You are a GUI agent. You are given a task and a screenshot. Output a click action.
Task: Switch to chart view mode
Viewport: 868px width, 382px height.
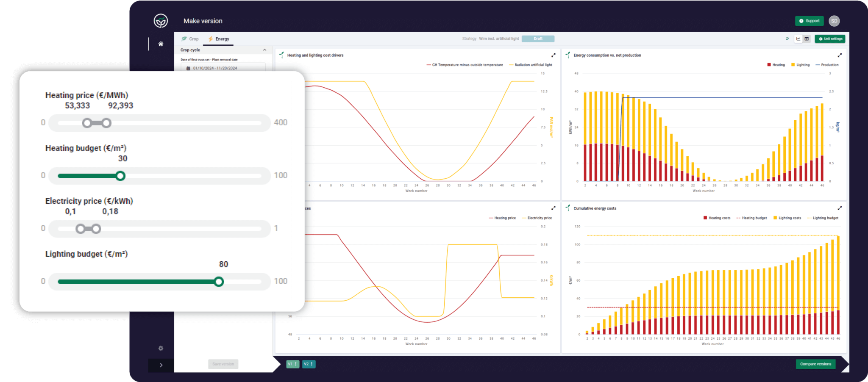point(798,39)
